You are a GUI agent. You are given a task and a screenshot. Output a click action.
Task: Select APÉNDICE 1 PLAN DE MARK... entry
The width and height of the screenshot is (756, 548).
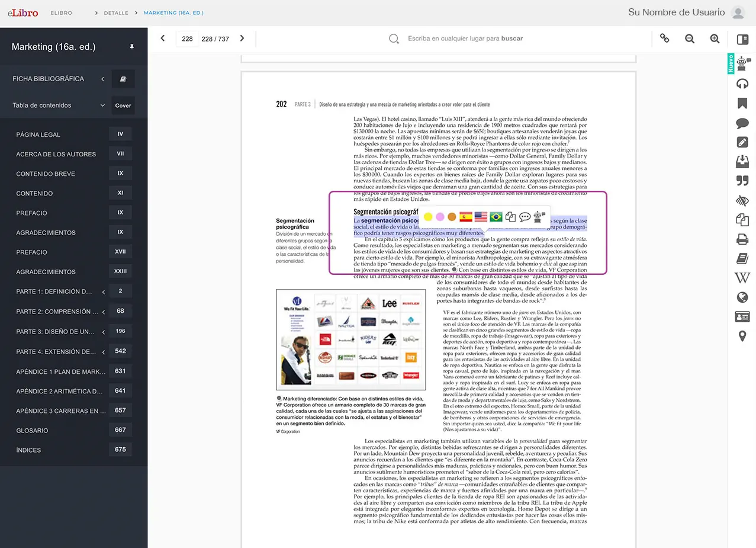coord(60,371)
